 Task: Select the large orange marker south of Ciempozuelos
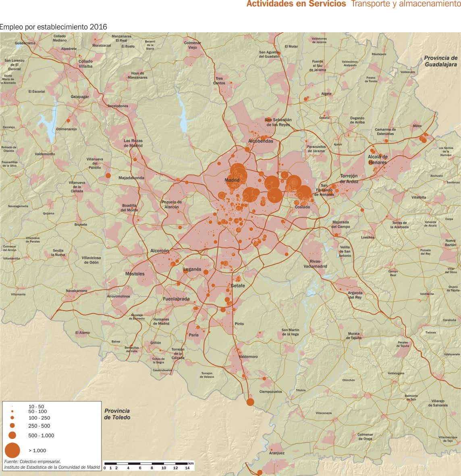(250, 402)
